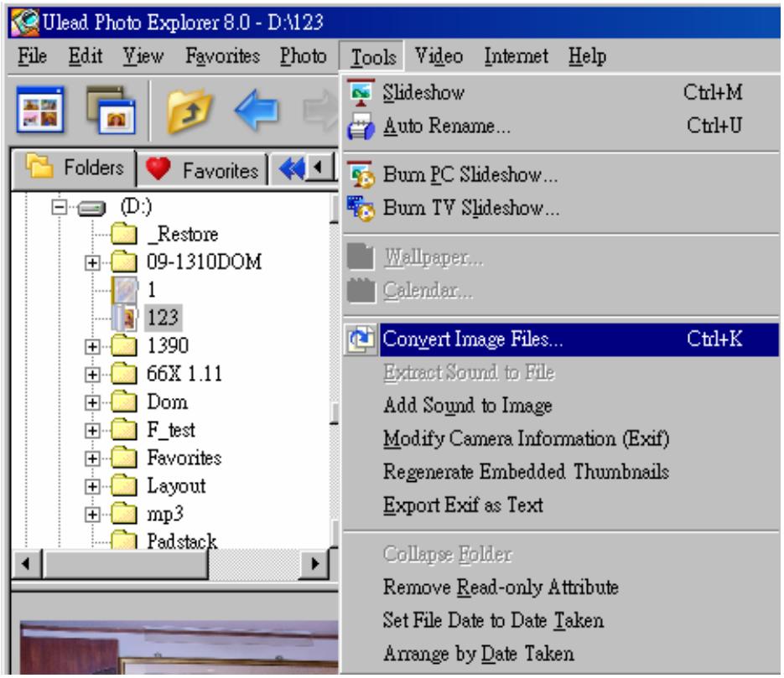784x678 pixels.
Task: Select Export Exif as Text
Action: [x=560, y=505]
